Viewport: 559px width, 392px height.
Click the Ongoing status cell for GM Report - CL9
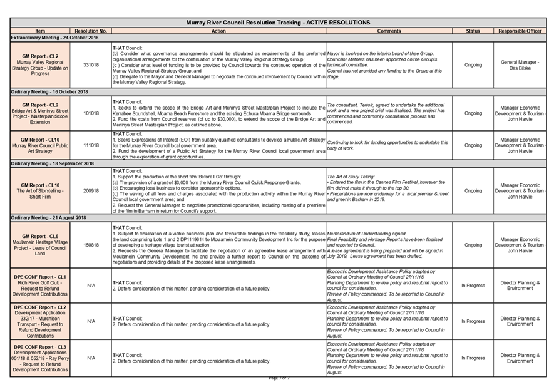click(472, 113)
